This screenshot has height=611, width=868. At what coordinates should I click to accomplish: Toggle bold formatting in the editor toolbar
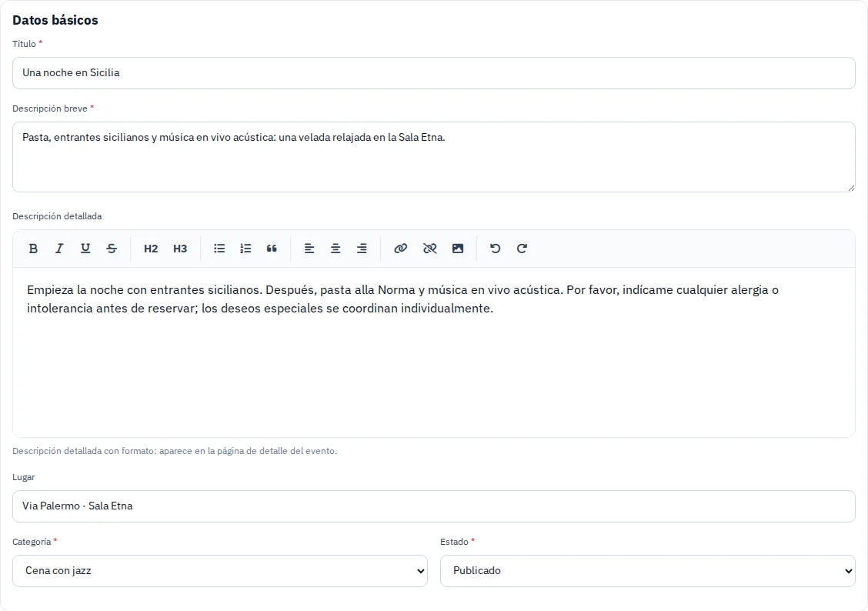33,249
